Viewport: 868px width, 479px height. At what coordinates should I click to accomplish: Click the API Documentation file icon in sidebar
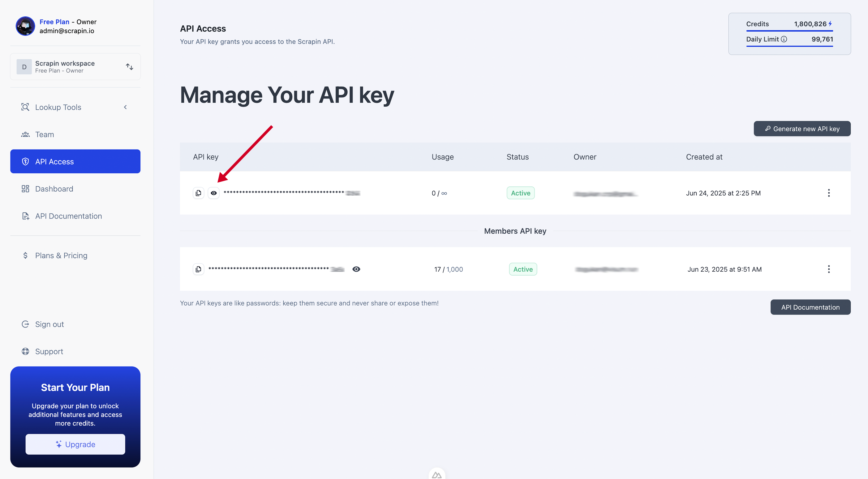click(x=25, y=216)
